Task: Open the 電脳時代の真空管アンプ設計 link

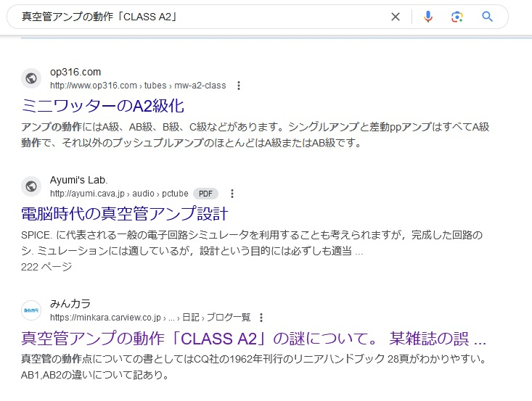Action: (125, 213)
